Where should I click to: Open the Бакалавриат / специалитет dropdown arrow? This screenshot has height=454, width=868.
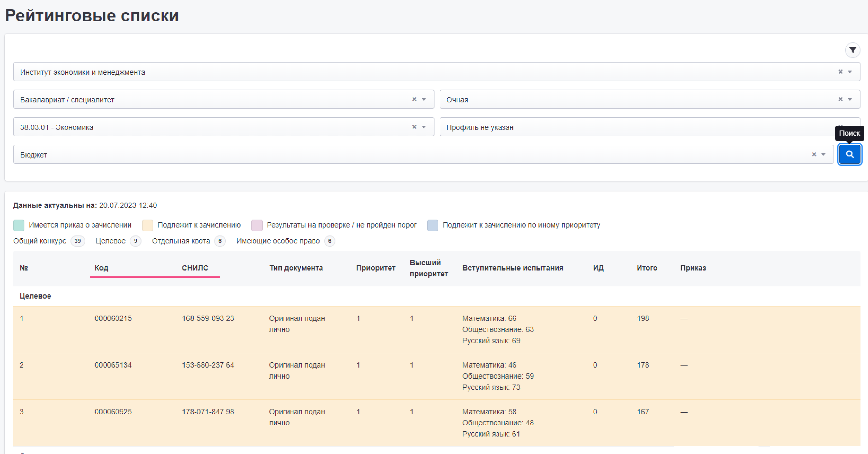pos(424,99)
